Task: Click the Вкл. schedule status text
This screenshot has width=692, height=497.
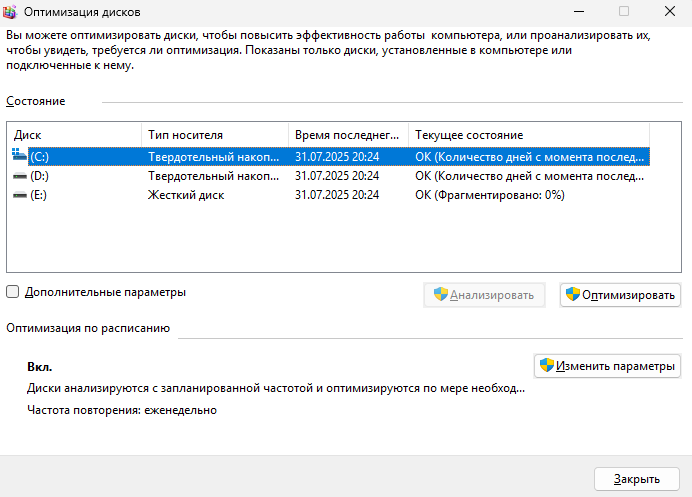Action: tap(40, 367)
